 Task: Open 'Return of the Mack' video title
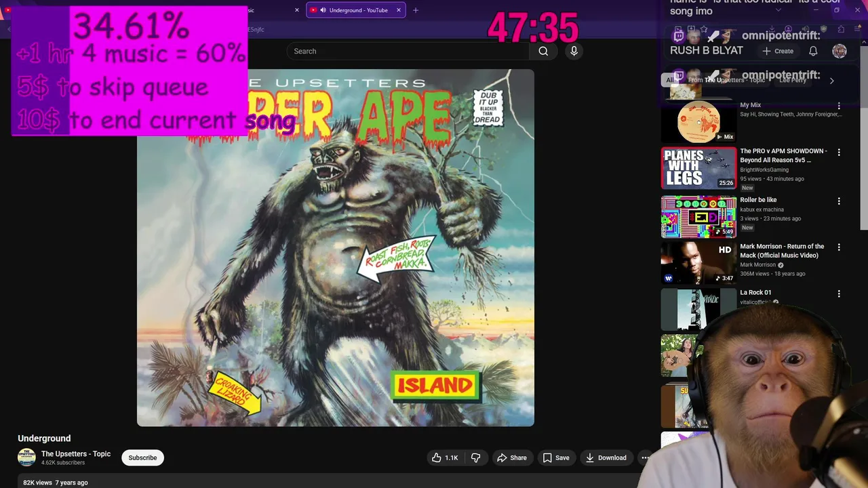[x=782, y=251]
